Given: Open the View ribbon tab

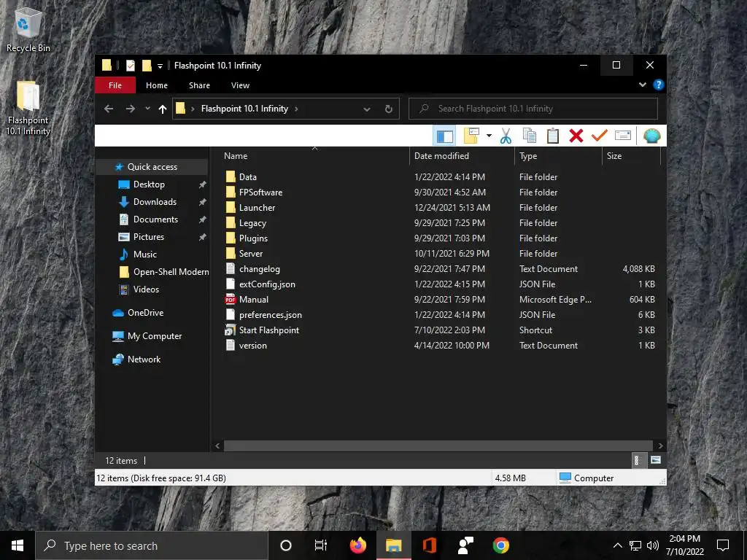Looking at the screenshot, I should 240,85.
